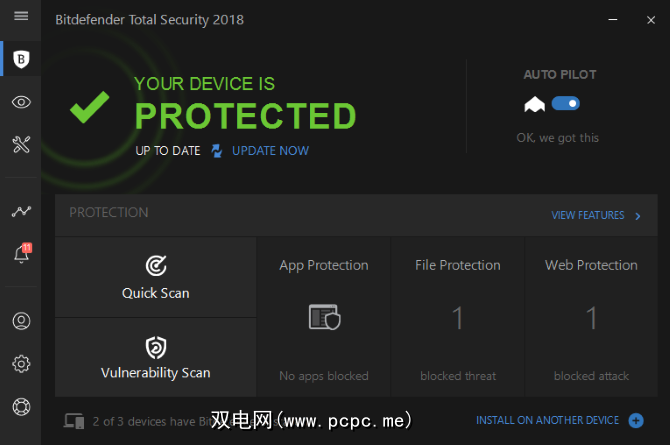Open the Web Protection tile
670x445 pixels.
591,317
